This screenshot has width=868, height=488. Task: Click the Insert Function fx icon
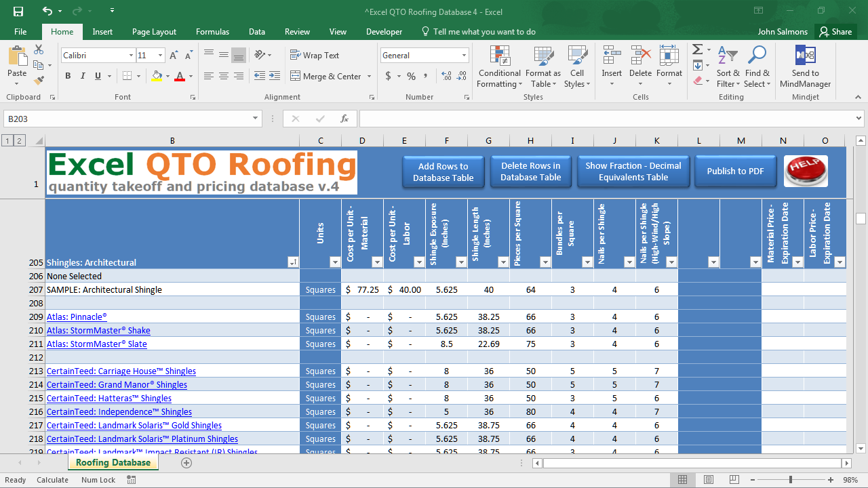[344, 119]
